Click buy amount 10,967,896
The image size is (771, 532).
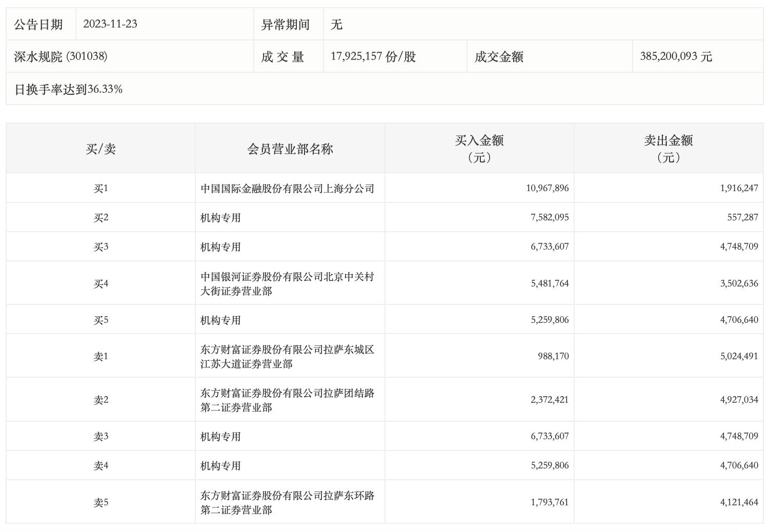[x=547, y=188]
